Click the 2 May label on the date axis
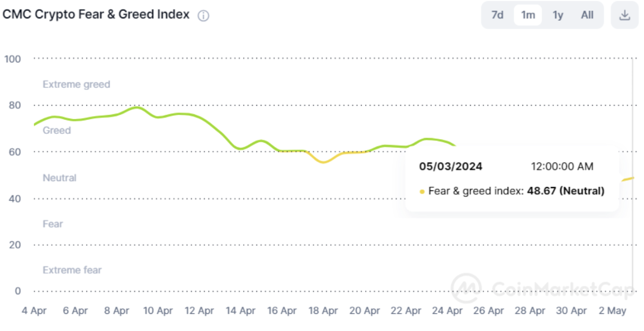 coord(613,311)
